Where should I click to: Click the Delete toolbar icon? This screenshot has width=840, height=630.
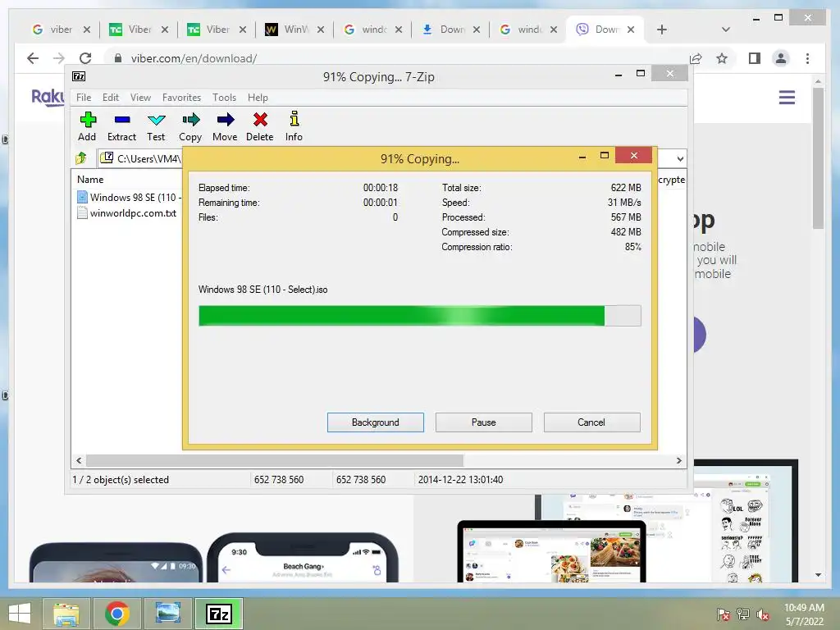260,126
